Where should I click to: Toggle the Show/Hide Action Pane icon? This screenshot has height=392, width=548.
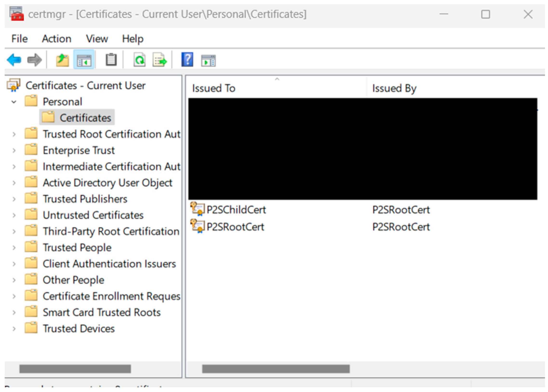tap(208, 60)
